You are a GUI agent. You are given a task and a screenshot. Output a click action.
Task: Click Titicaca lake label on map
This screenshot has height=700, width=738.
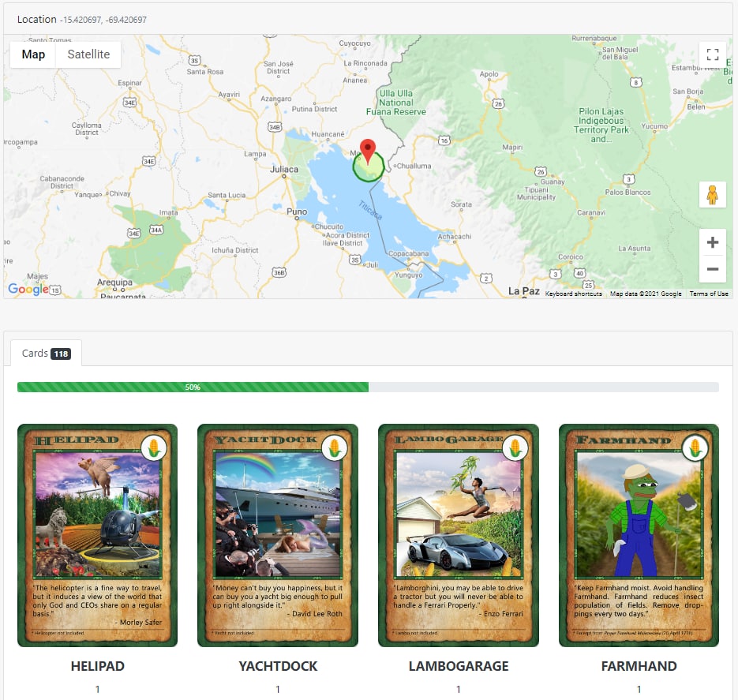tap(370, 210)
